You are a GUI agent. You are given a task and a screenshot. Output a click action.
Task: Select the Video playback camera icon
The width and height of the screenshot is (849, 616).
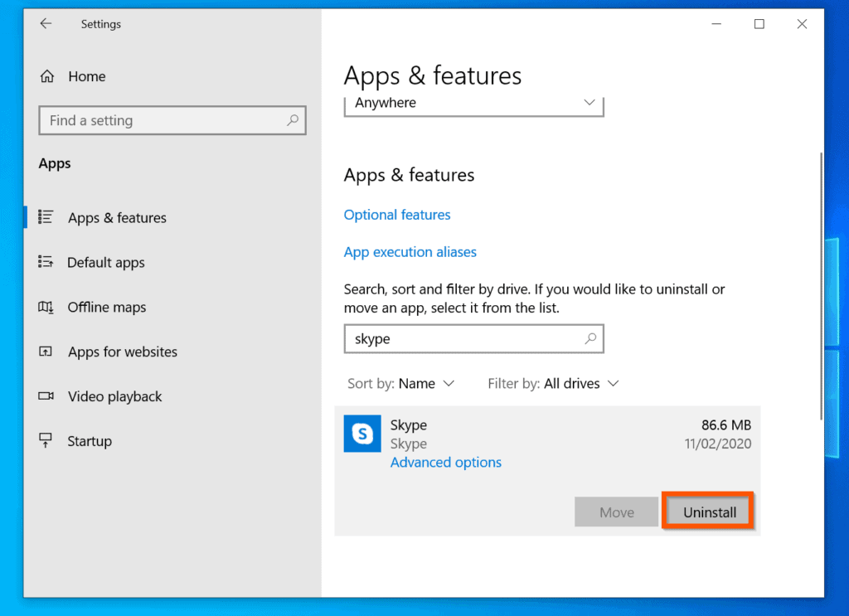(46, 395)
